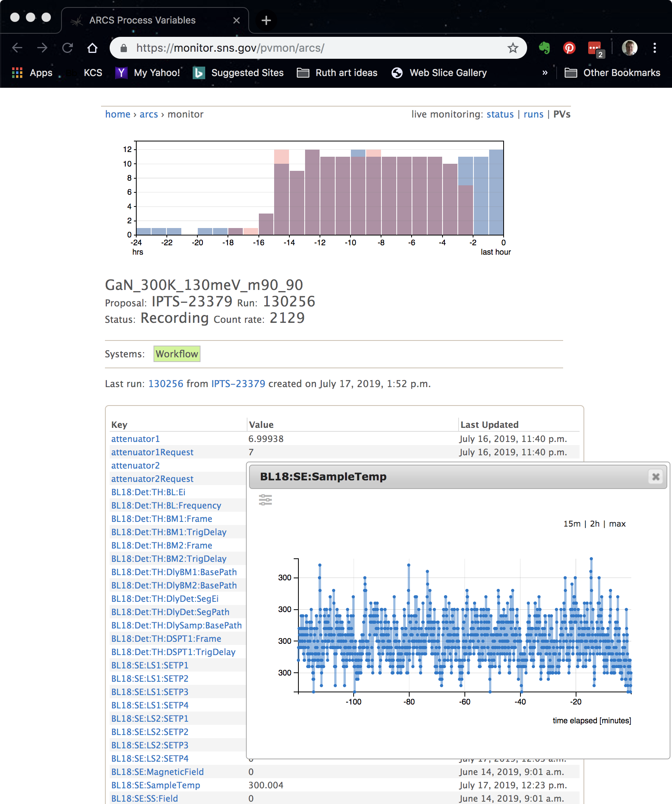
Task: Open a new browser tab
Action: (x=266, y=20)
